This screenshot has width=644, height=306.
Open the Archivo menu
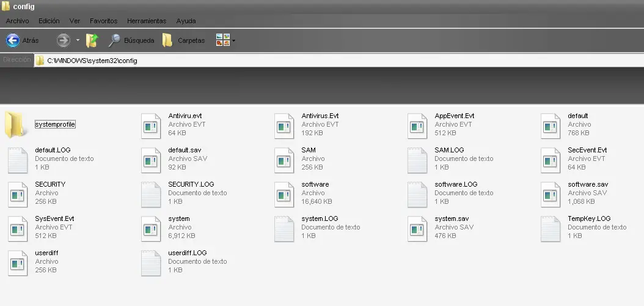pyautogui.click(x=17, y=21)
